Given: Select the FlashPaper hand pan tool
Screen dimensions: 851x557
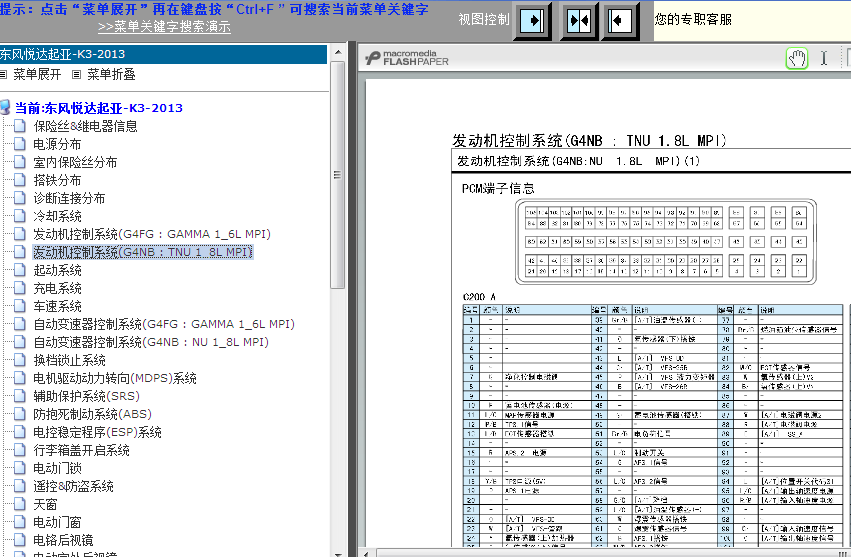Looking at the screenshot, I should (x=797, y=58).
